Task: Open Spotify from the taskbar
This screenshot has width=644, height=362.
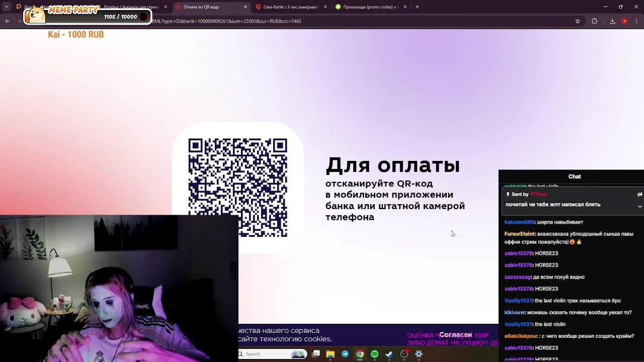Action: 375,354
